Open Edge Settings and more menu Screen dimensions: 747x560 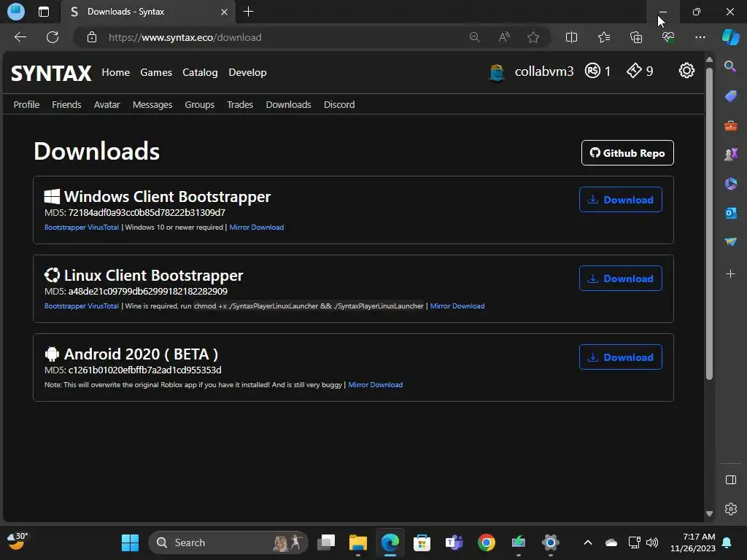click(x=700, y=37)
